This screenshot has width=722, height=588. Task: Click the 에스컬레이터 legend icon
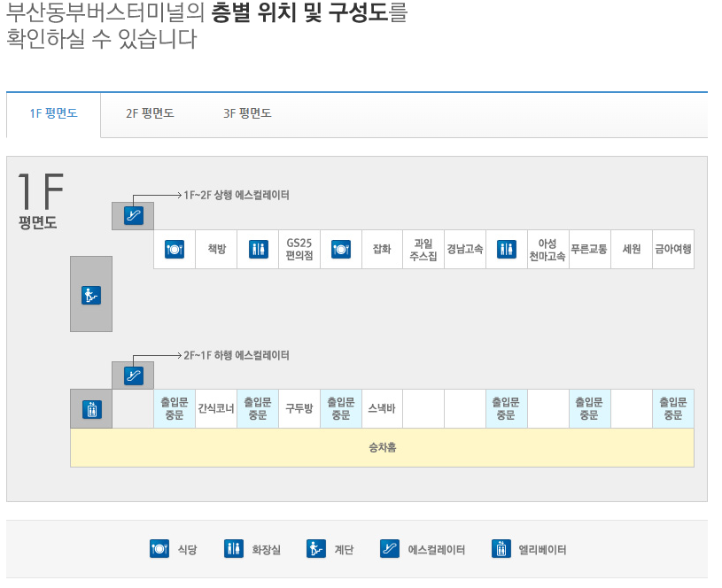click(x=388, y=548)
